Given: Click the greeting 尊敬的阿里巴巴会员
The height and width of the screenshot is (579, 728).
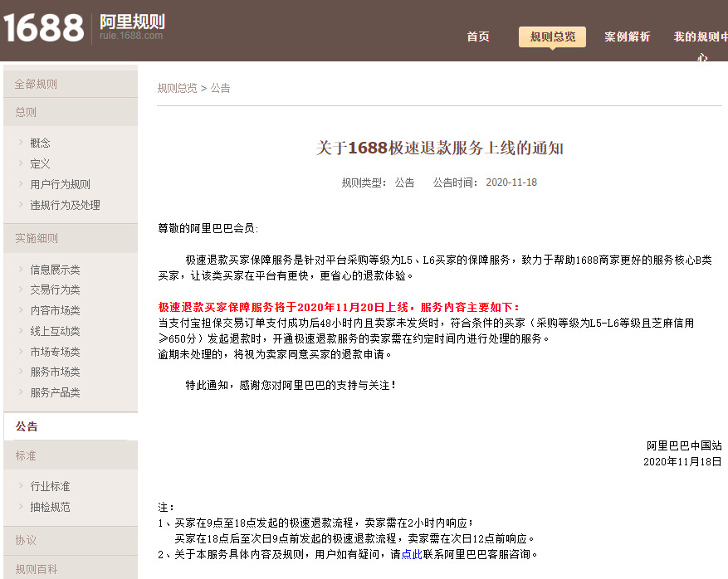Looking at the screenshot, I should pyautogui.click(x=208, y=228).
